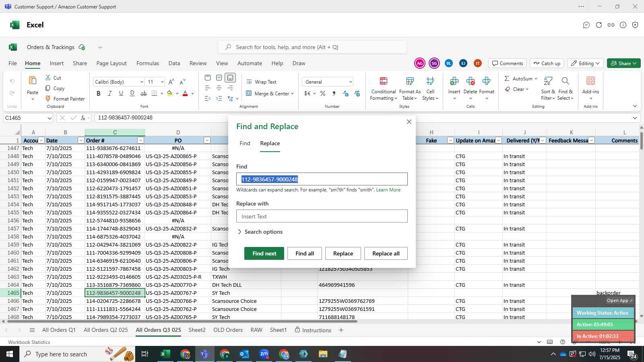Click the Paste clipboard icon
Viewport: 644px width, 362px height.
coord(33,80)
